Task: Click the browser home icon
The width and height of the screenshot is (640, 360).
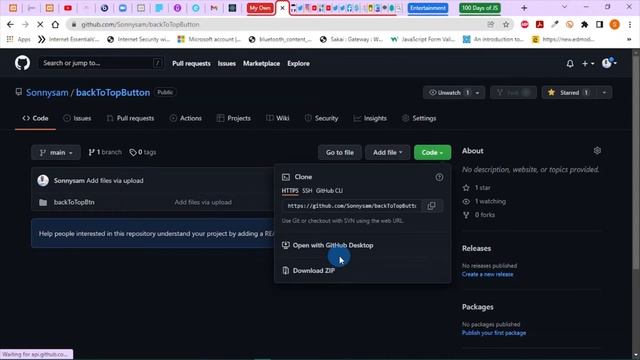Action: coord(56,24)
